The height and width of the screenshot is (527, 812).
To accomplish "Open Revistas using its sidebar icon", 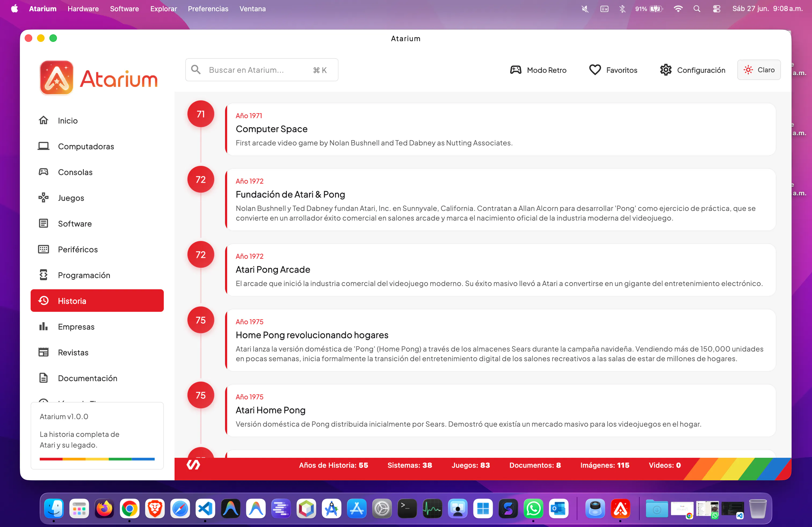I will click(43, 352).
